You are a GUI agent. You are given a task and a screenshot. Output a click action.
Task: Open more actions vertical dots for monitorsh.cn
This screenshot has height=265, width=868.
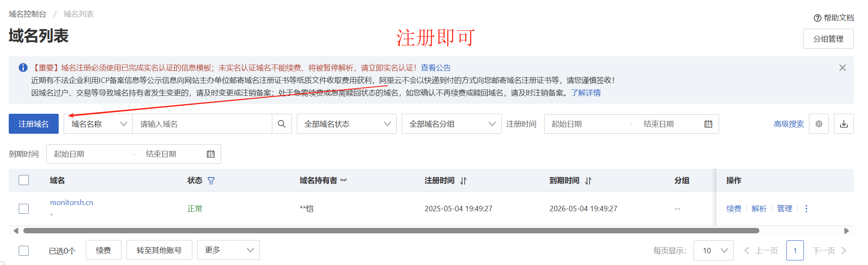[x=806, y=209]
